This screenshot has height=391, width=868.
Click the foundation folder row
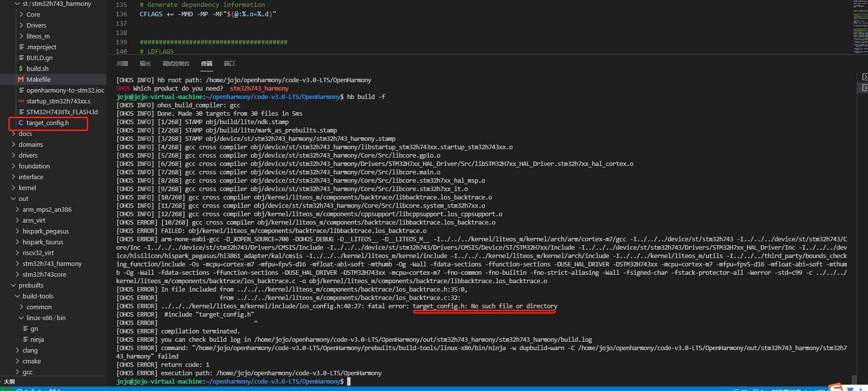point(53,166)
